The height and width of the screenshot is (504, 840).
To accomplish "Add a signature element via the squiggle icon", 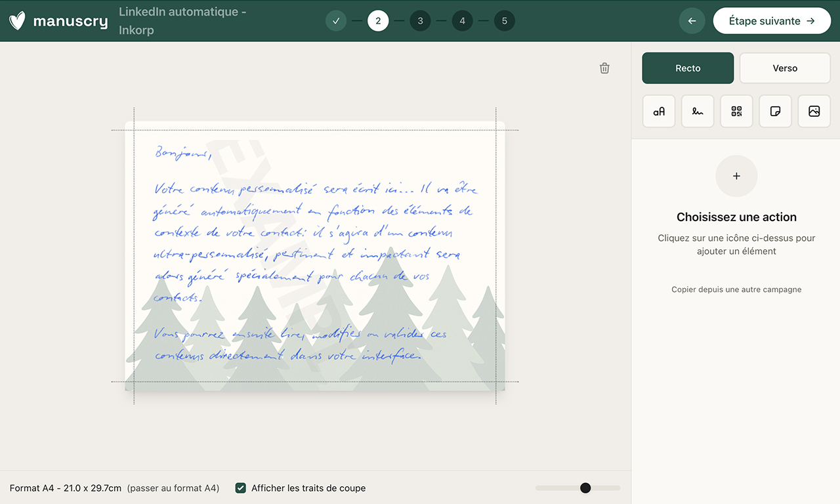I will coord(697,111).
